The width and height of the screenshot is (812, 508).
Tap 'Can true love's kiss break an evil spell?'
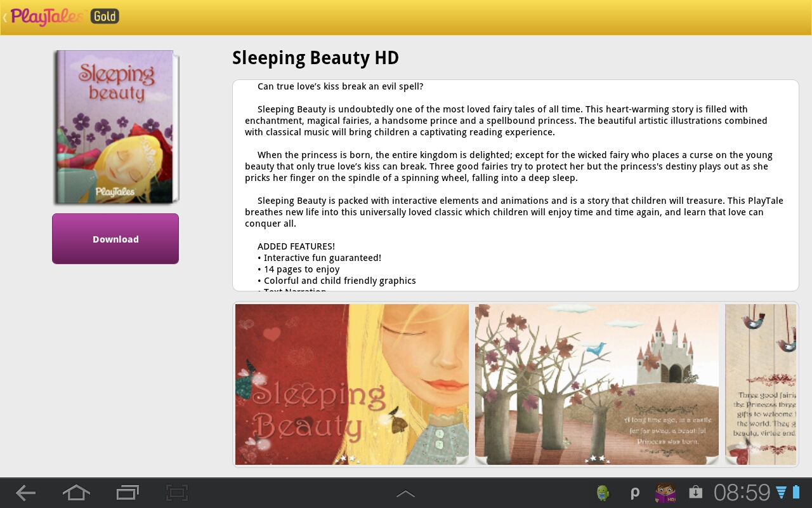tap(340, 86)
